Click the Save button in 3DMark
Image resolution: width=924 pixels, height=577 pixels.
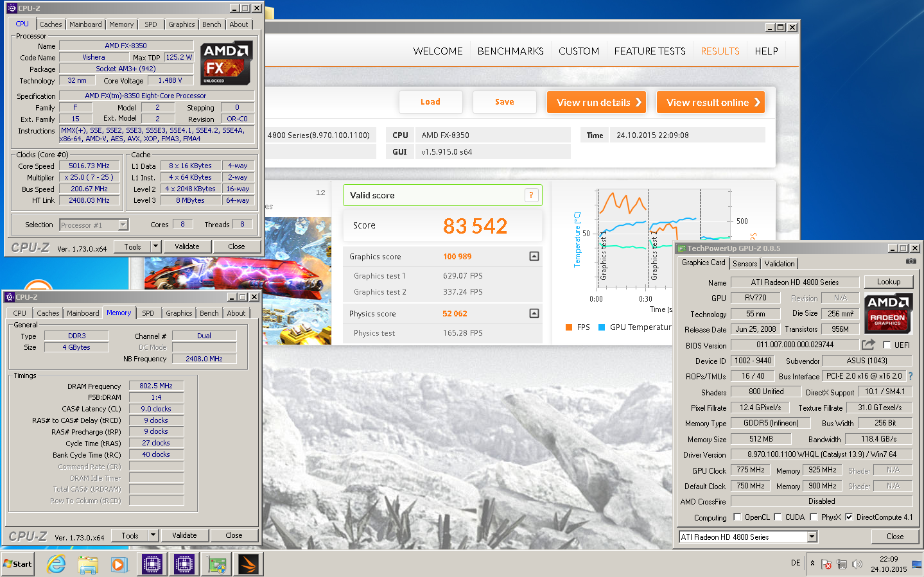[504, 102]
